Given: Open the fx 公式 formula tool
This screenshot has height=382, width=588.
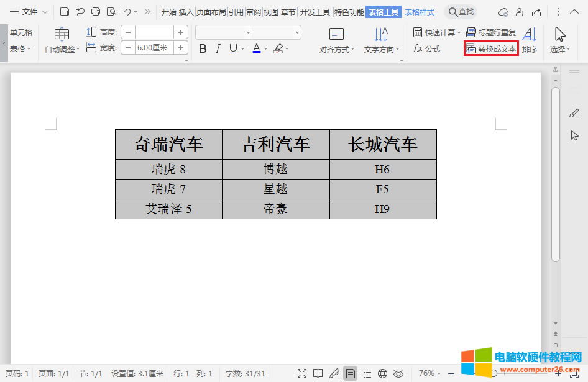Looking at the screenshot, I should tap(427, 48).
